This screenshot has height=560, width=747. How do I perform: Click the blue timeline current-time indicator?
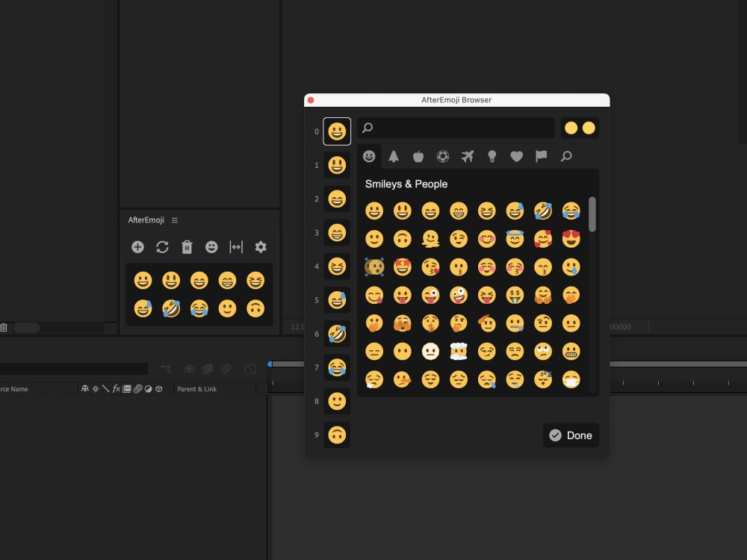[270, 364]
